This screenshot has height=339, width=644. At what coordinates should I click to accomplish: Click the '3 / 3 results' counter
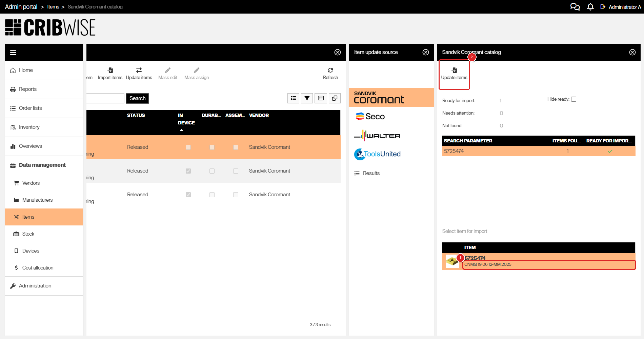320,325
